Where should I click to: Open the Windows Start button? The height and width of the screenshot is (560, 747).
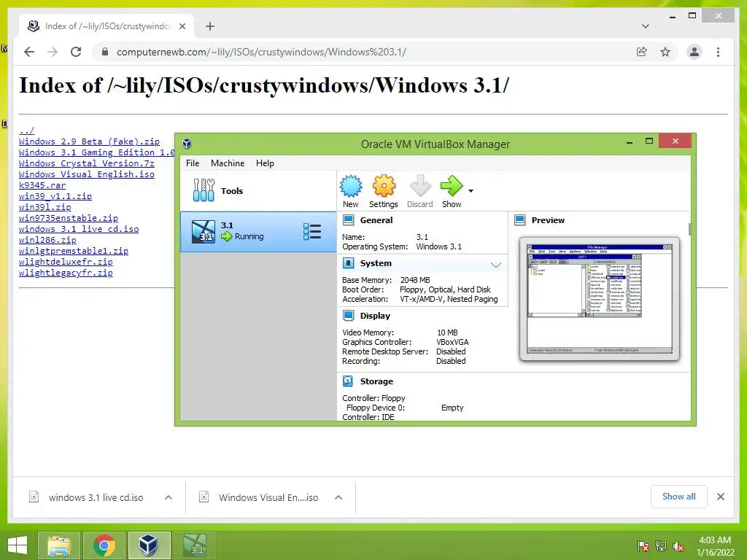coord(18,545)
